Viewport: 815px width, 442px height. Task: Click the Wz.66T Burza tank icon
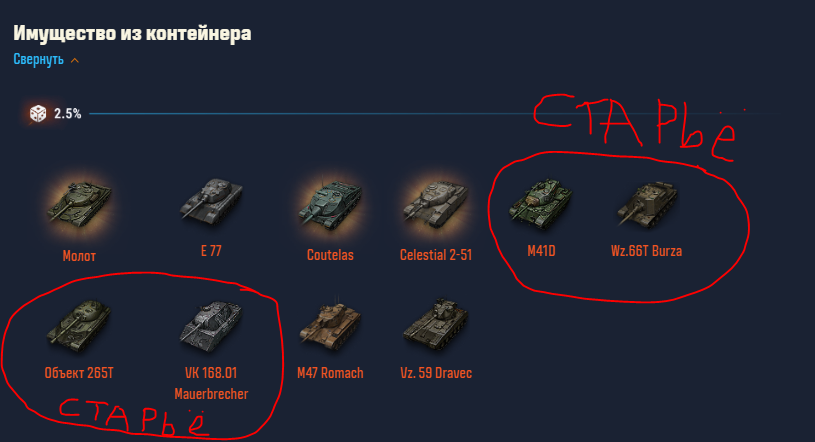coord(647,203)
